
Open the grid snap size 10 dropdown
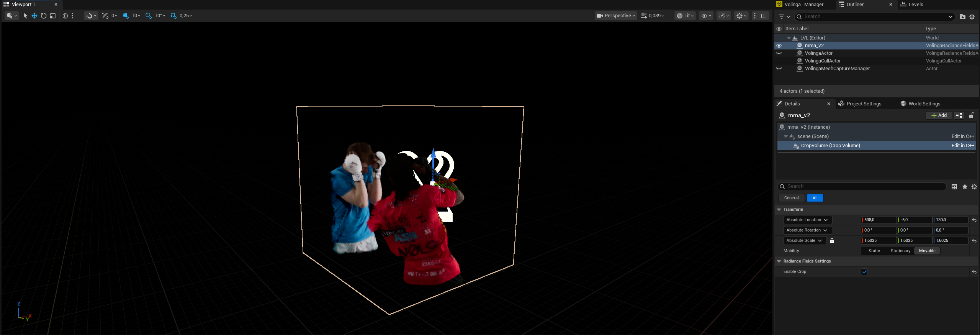tap(136, 16)
